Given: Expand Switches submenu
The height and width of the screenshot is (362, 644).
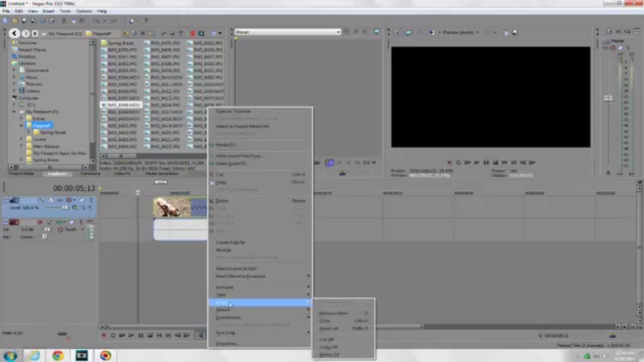Looking at the screenshot, I should tap(260, 287).
